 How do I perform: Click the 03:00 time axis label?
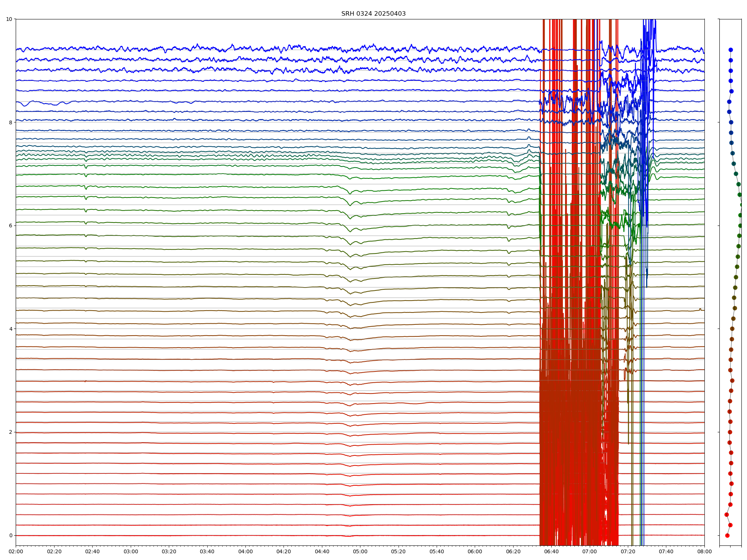[x=131, y=551]
